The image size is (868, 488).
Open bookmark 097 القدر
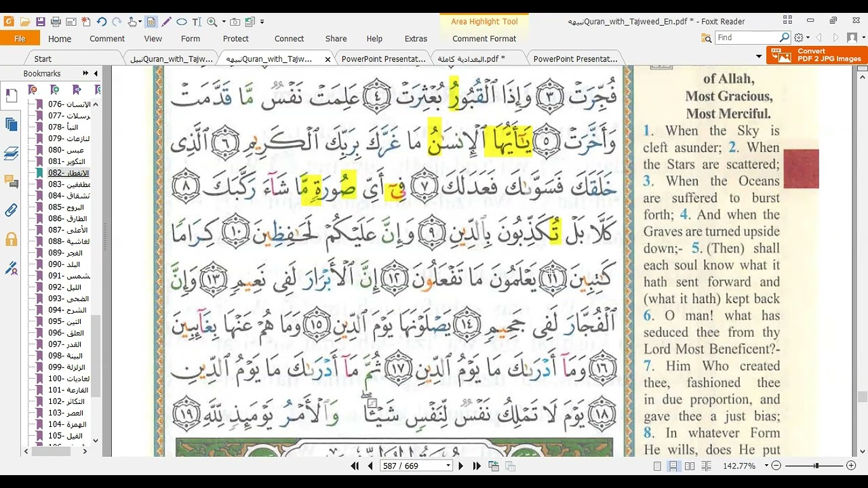coord(65,344)
